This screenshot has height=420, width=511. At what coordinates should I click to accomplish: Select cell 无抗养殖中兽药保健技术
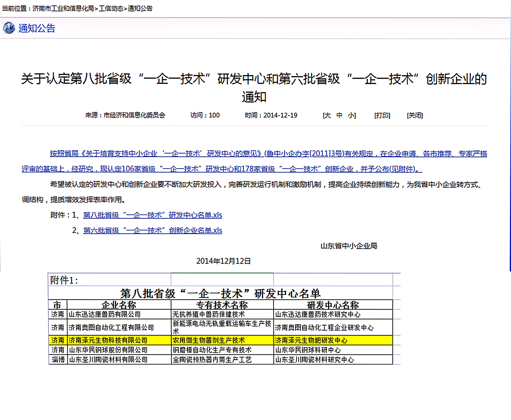click(222, 314)
